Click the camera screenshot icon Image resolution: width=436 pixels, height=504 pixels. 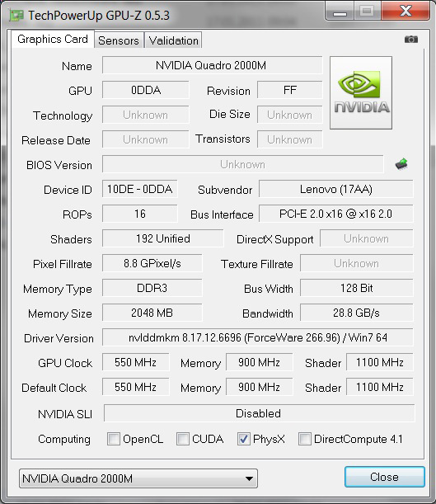pos(411,40)
